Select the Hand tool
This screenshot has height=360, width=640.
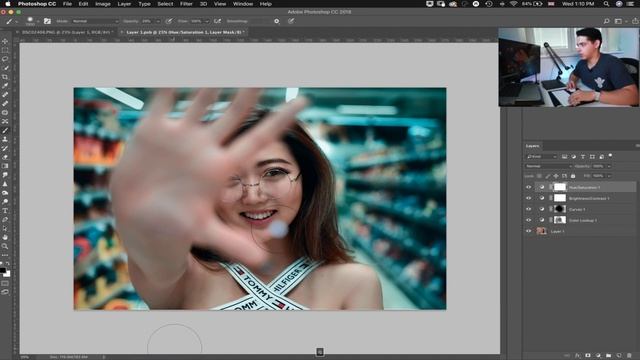click(5, 238)
